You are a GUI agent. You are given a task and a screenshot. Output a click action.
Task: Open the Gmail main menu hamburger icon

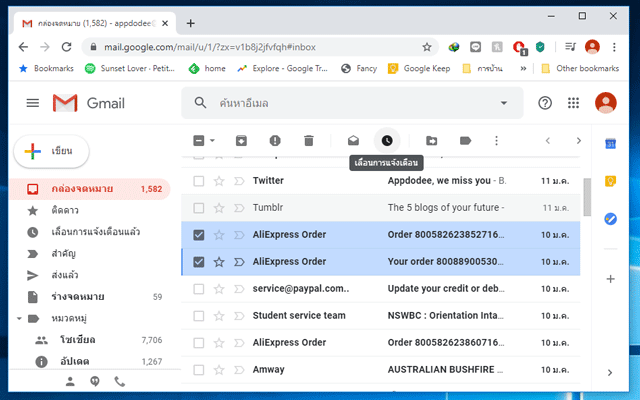[33, 103]
